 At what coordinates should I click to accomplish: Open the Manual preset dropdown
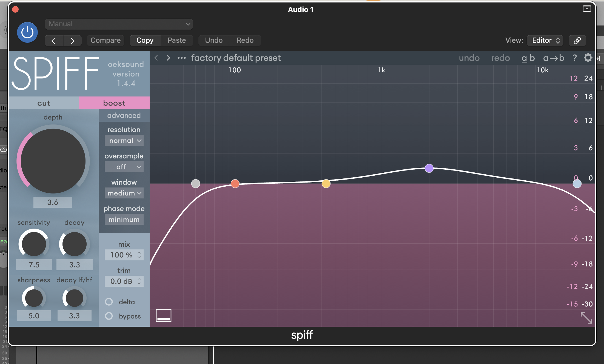click(119, 24)
